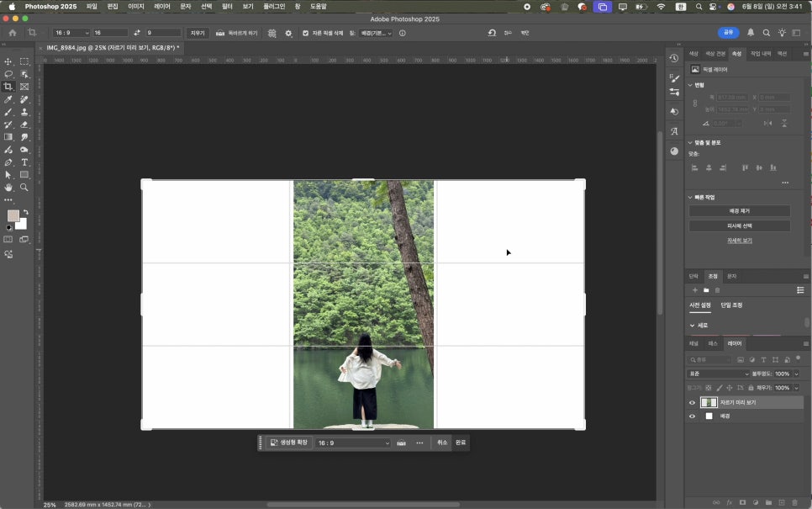Click the flip horizontal icon in properties
The height and width of the screenshot is (509, 812).
pos(768,124)
